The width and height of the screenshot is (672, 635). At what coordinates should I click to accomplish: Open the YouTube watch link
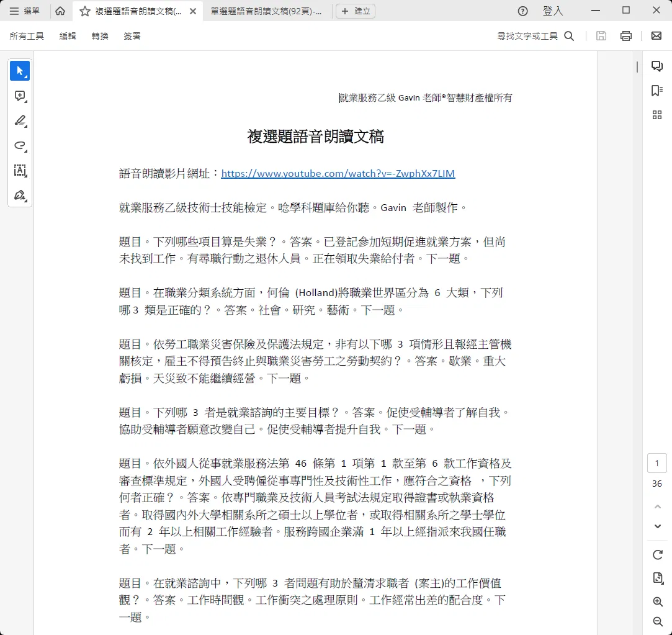338,174
